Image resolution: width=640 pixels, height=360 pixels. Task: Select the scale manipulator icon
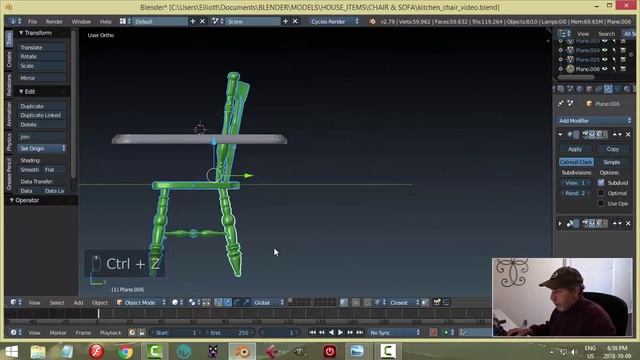coord(246,302)
